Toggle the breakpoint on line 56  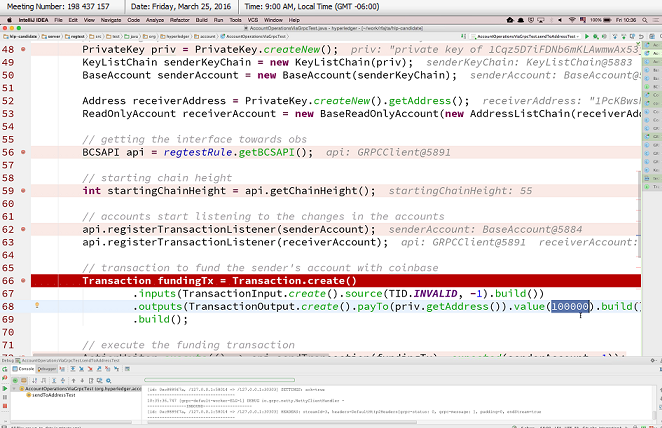coord(23,152)
